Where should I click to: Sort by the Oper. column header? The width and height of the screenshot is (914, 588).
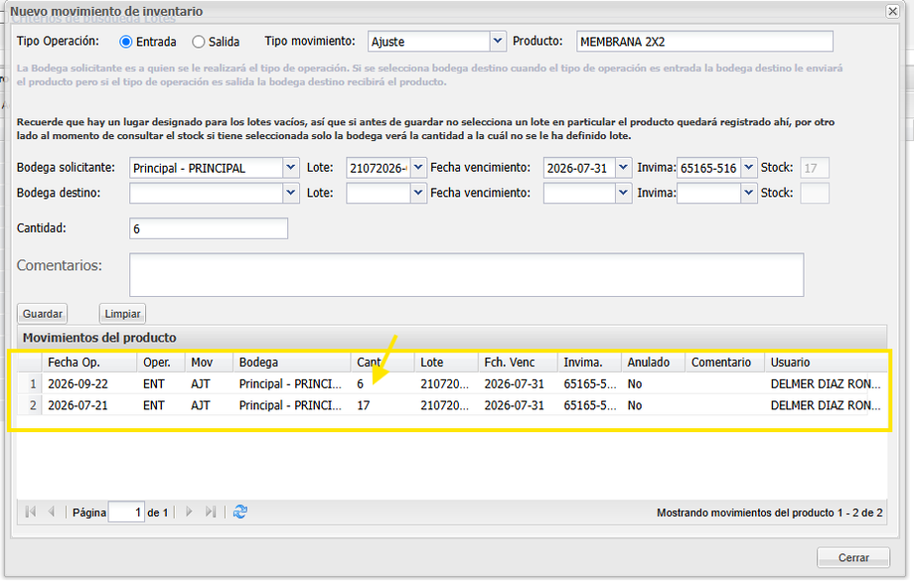coord(161,362)
